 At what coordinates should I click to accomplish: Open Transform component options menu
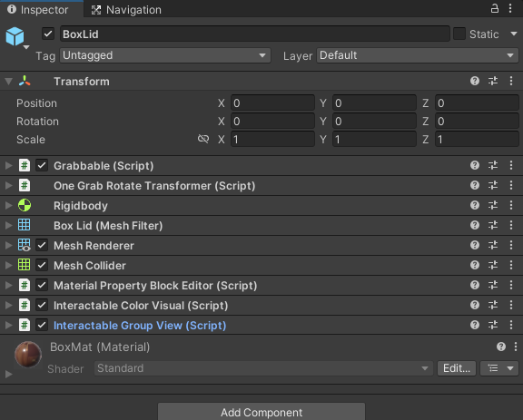511,81
